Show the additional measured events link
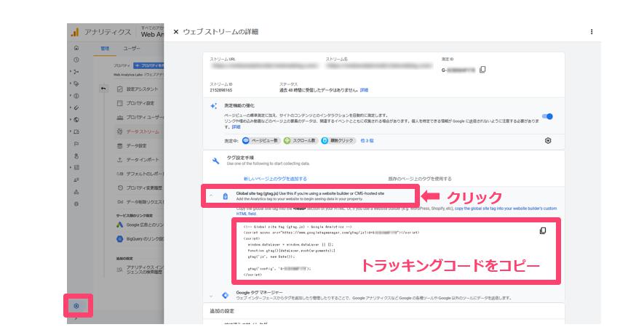Image resolution: width=644 pixels, height=335 pixels. click(367, 141)
